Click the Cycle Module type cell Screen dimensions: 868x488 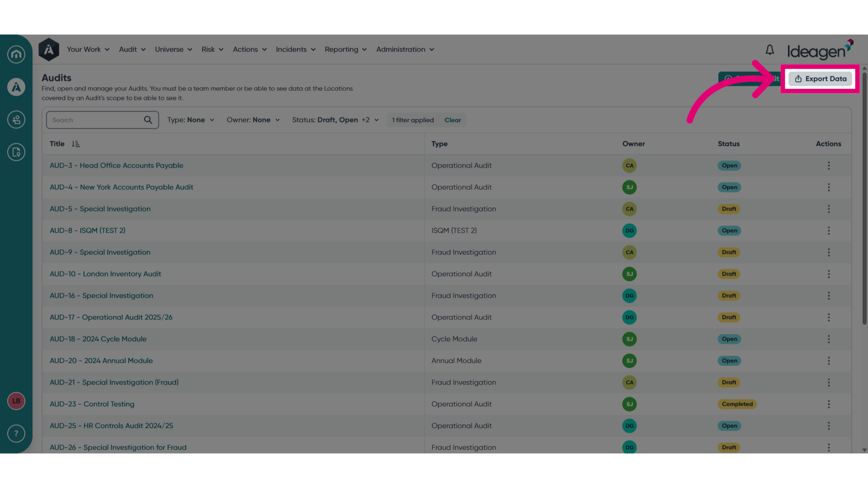coord(454,339)
